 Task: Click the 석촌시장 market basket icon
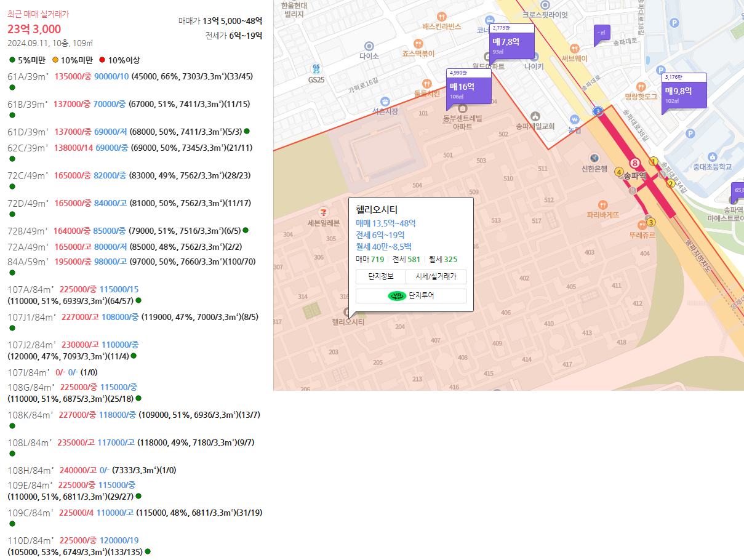(x=385, y=101)
